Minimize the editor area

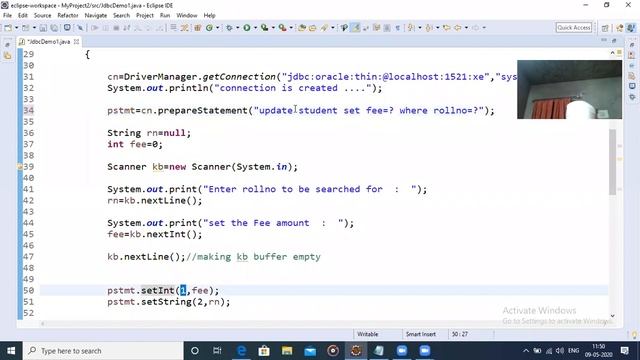(x=604, y=40)
